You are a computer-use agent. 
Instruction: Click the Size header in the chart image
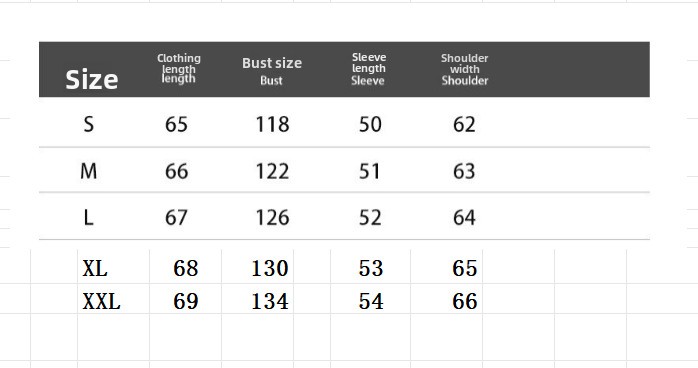coord(92,80)
